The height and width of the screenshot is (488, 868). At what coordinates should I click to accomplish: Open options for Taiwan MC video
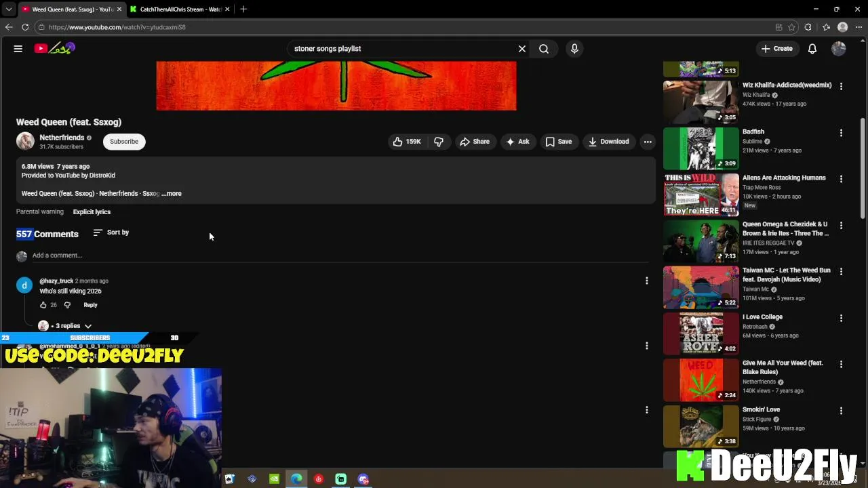point(841,271)
